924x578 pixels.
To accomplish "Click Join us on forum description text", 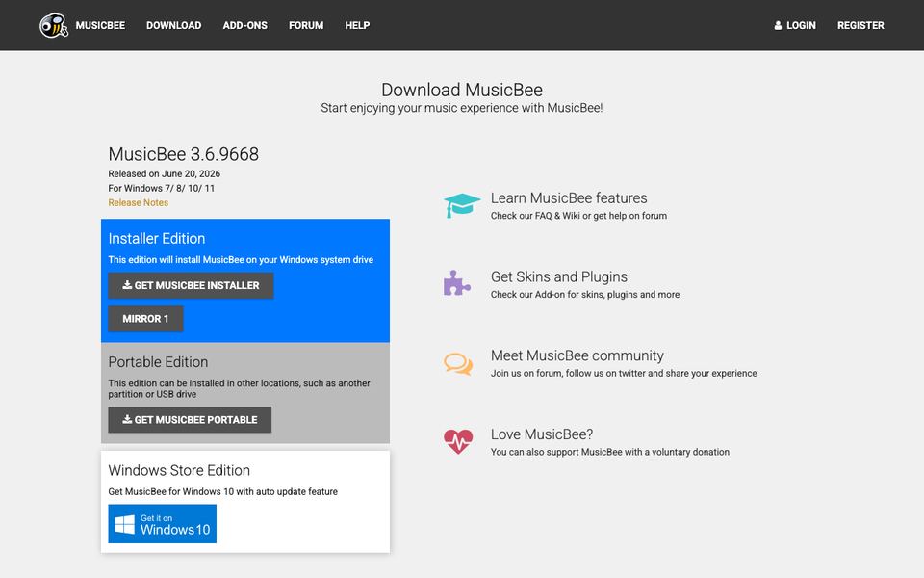I will tap(624, 374).
